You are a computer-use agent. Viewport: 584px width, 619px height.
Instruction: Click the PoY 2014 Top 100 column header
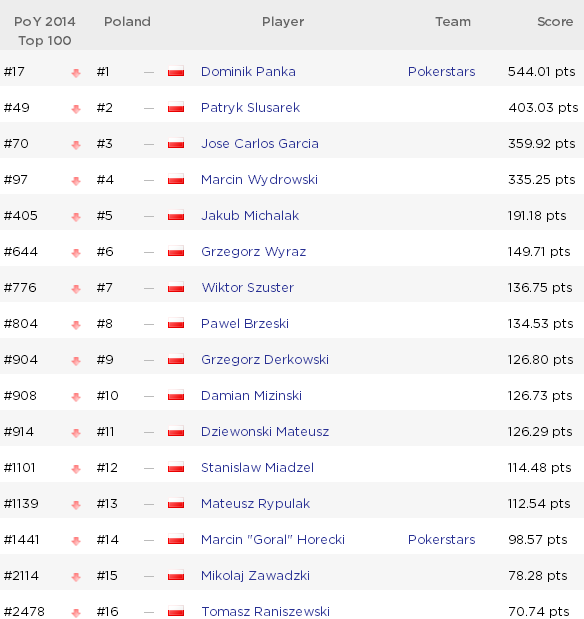(x=45, y=31)
